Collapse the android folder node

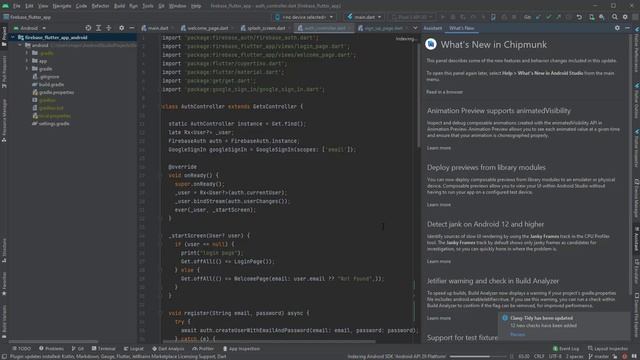pyautogui.click(x=20, y=45)
